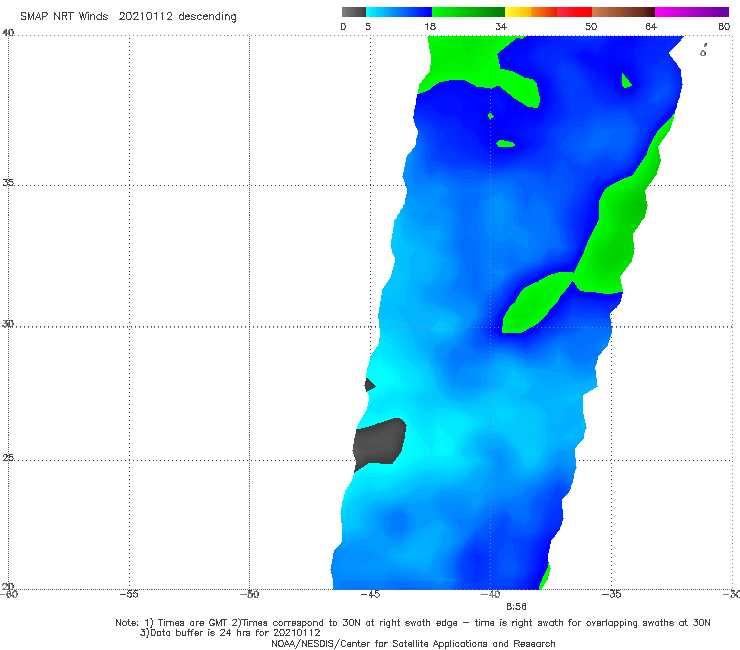This screenshot has height=650, width=740.
Task: Click the latitude axis label '25'
Action: [8, 457]
